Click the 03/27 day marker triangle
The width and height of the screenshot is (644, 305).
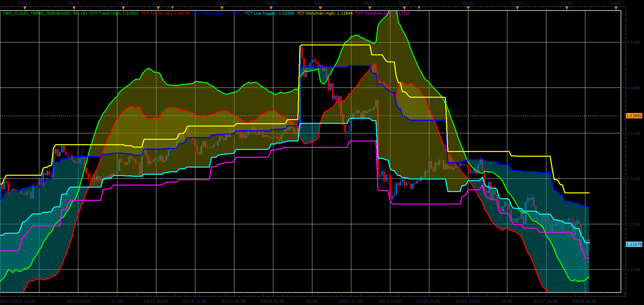[517, 8]
